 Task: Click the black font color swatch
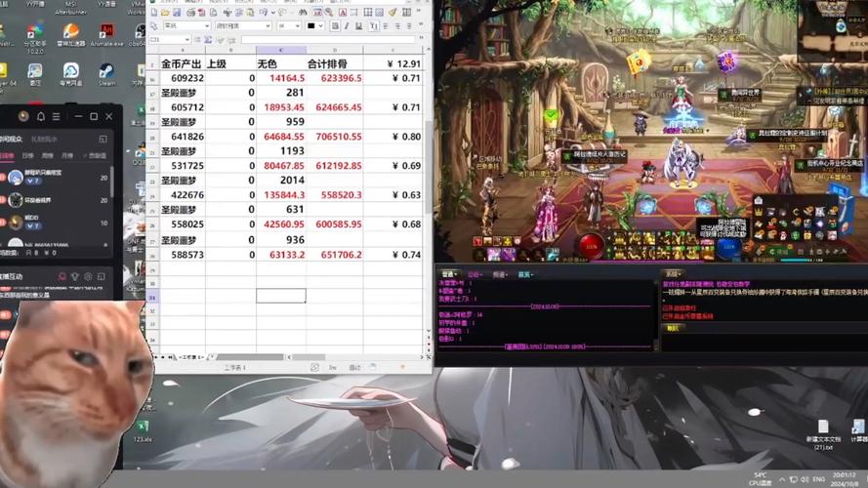(x=310, y=26)
